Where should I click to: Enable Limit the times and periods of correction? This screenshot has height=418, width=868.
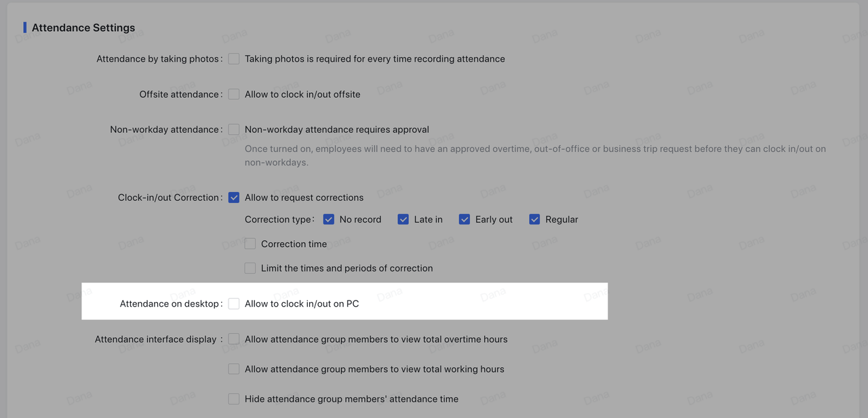tap(250, 268)
